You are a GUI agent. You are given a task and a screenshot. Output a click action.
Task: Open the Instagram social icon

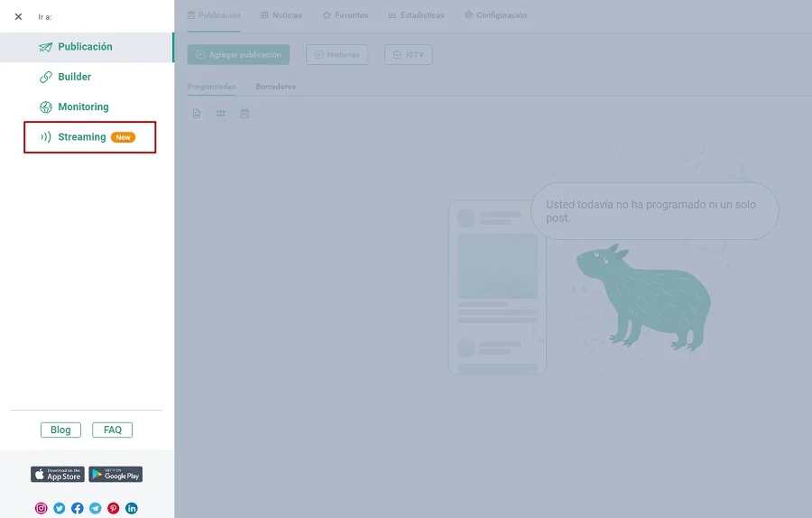point(42,508)
